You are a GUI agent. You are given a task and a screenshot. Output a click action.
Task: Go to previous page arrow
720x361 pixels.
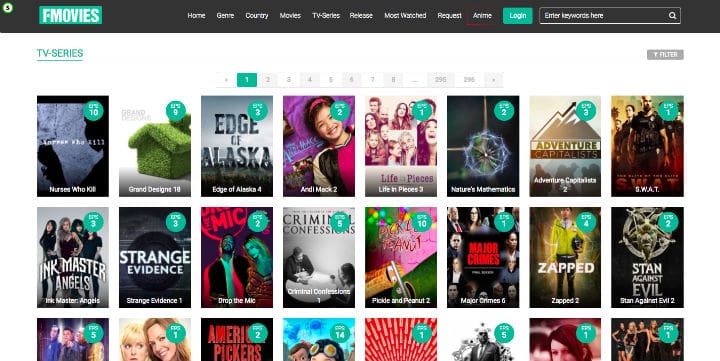tap(226, 80)
